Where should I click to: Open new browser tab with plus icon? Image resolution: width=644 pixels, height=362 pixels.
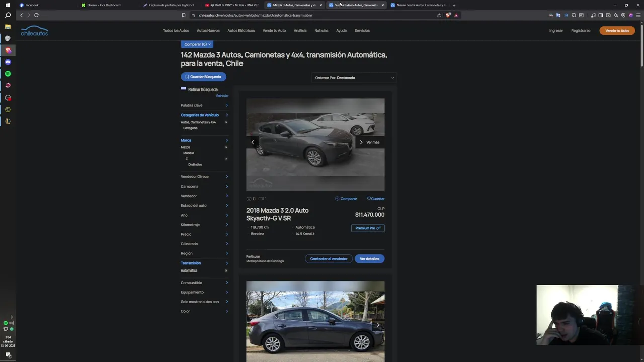[x=454, y=5]
